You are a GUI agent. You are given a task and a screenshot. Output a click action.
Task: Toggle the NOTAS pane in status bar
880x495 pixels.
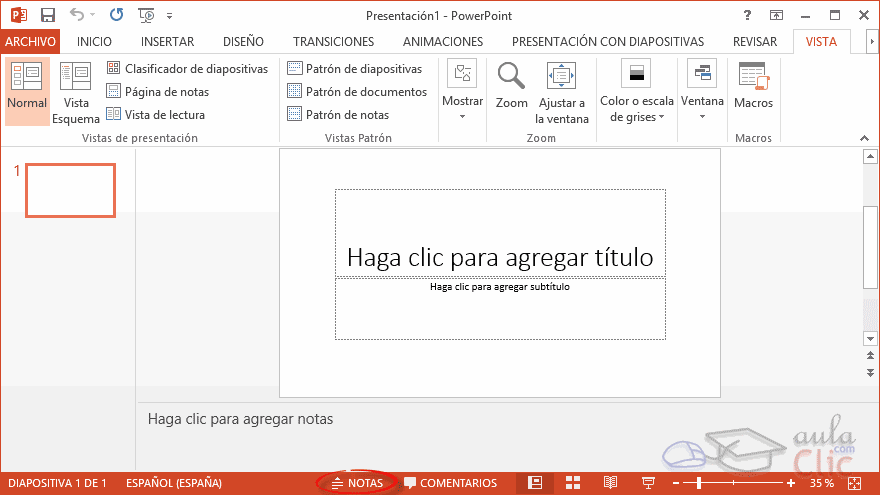(357, 483)
